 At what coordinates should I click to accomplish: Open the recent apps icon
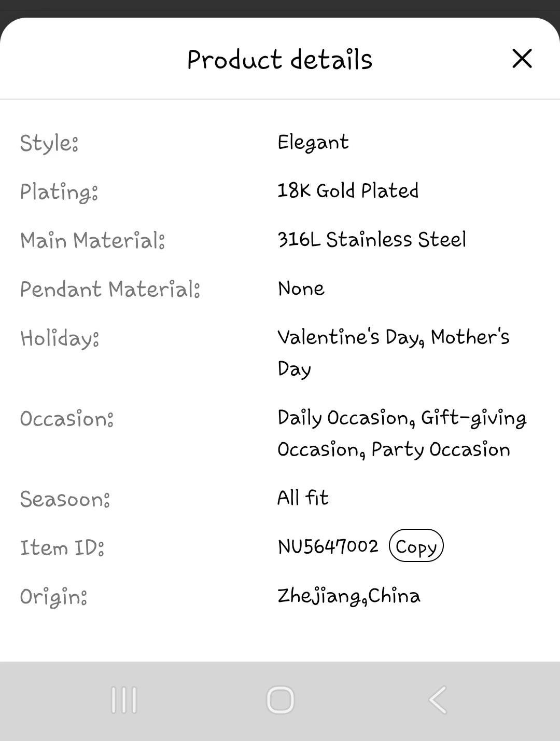(124, 700)
